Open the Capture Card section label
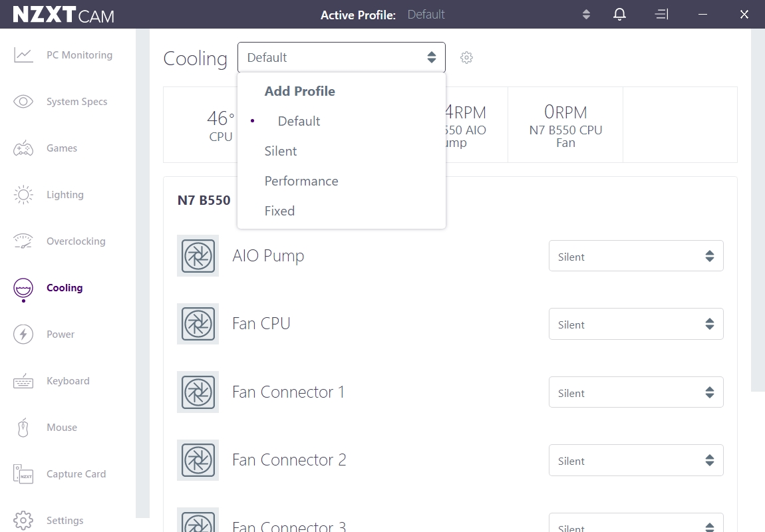765x532 pixels. (76, 474)
